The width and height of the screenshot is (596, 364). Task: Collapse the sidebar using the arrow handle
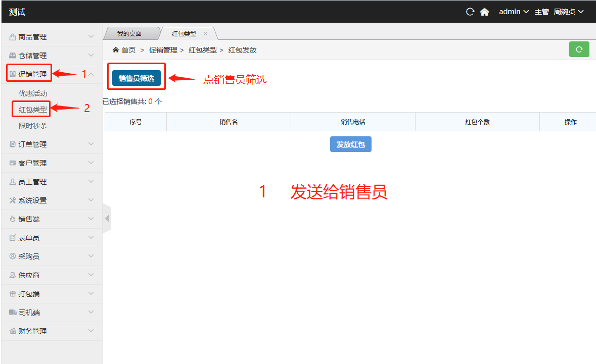pyautogui.click(x=107, y=219)
